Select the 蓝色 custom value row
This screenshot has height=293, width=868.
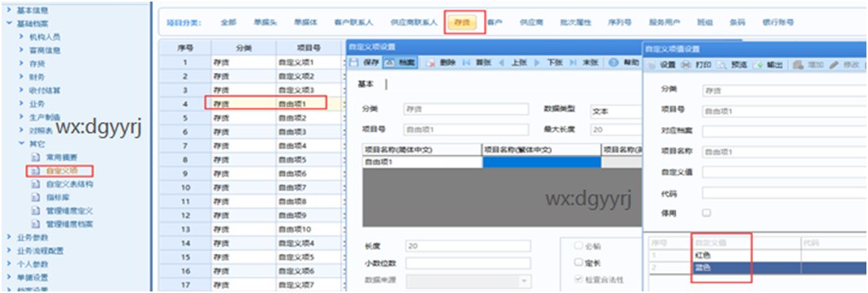pos(757,268)
